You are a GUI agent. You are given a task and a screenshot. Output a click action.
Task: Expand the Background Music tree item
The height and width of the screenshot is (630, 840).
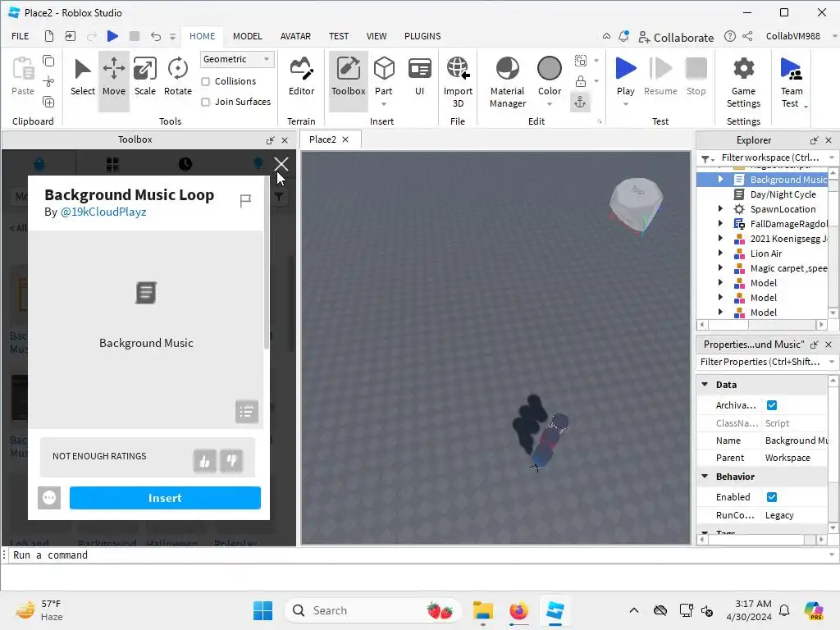pos(720,179)
